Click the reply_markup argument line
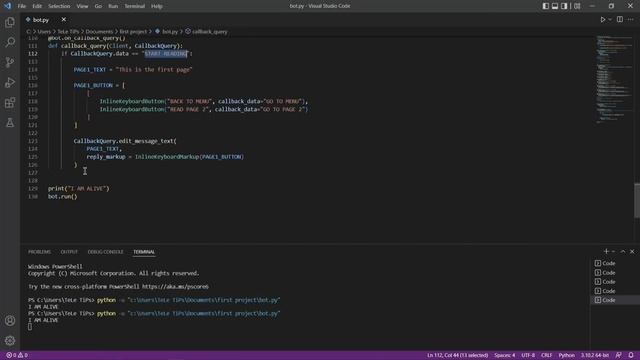This screenshot has height=360, width=640. [165, 157]
